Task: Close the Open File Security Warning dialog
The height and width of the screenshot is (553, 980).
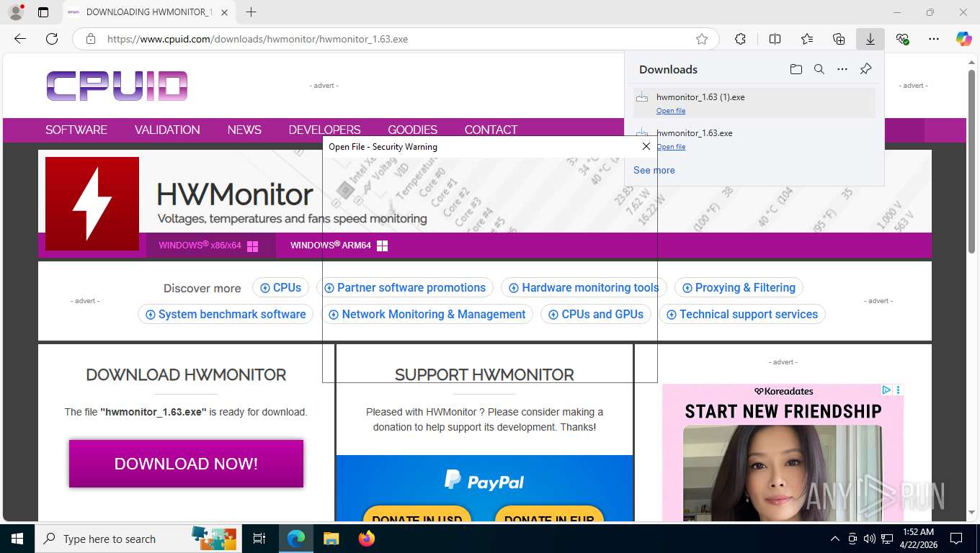Action: [646, 146]
